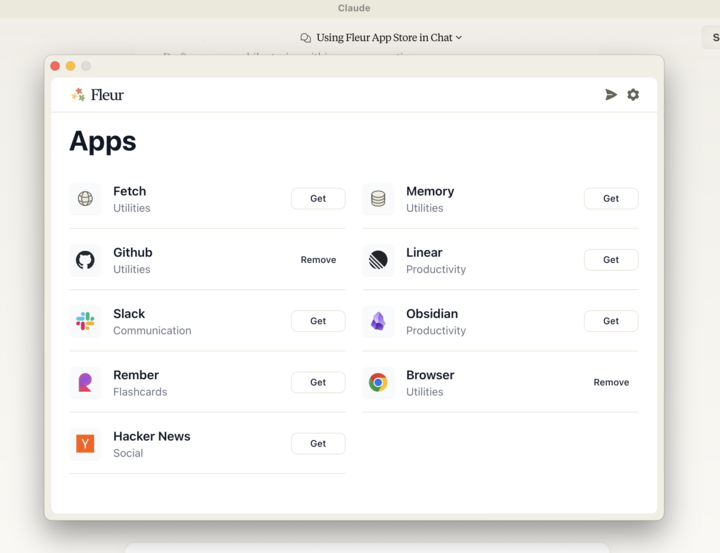Click Utilities label under Github
The image size is (720, 553).
coord(132,269)
